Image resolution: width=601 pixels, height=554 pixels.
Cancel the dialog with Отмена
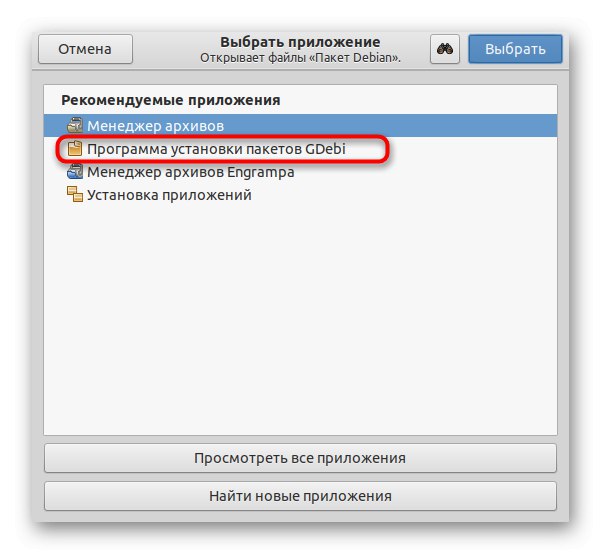[x=85, y=49]
